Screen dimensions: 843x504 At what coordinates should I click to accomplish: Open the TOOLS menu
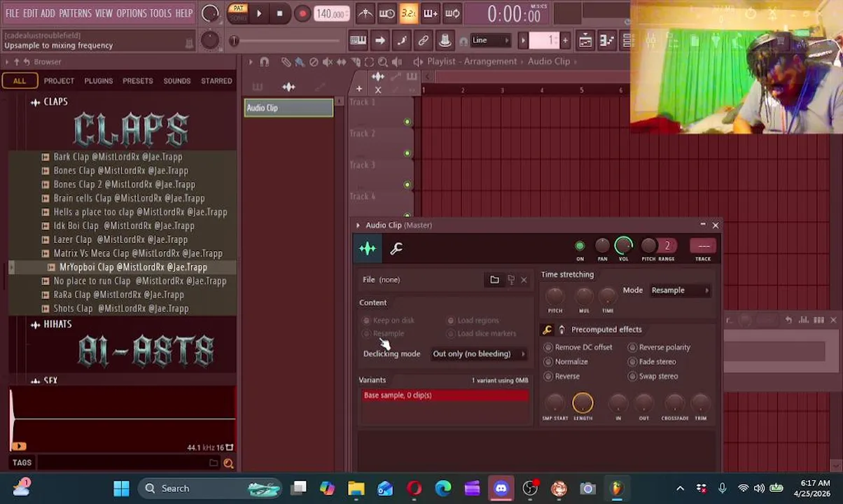[x=160, y=13]
